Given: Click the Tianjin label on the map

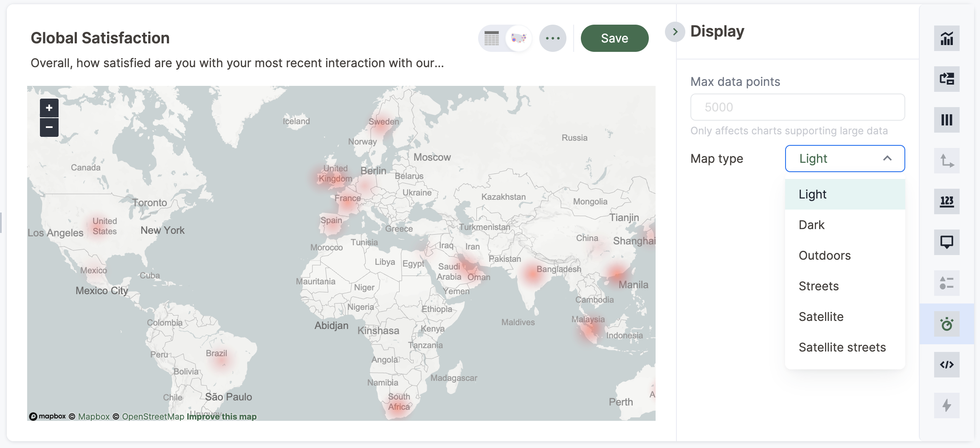Looking at the screenshot, I should point(624,218).
